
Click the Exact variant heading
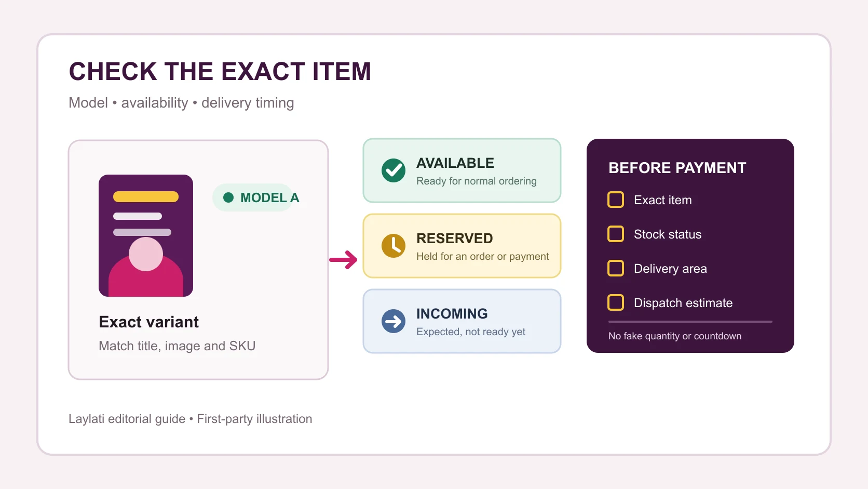pyautogui.click(x=148, y=322)
